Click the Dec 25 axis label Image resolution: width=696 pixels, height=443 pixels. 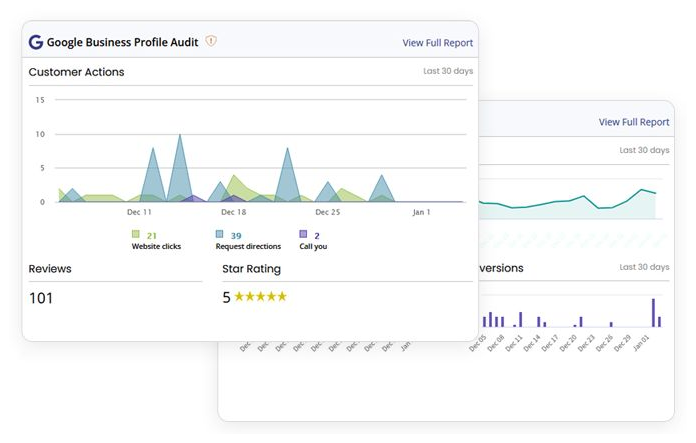coord(328,212)
